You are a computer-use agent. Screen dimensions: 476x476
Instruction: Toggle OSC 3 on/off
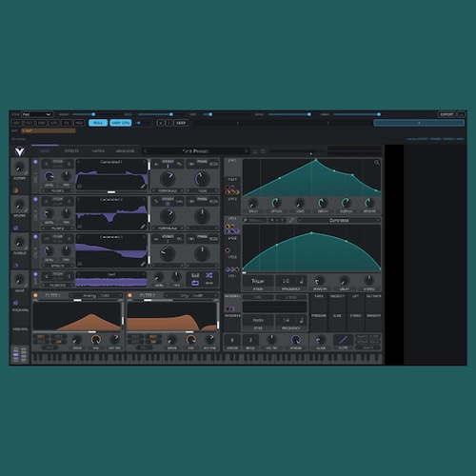click(35, 237)
